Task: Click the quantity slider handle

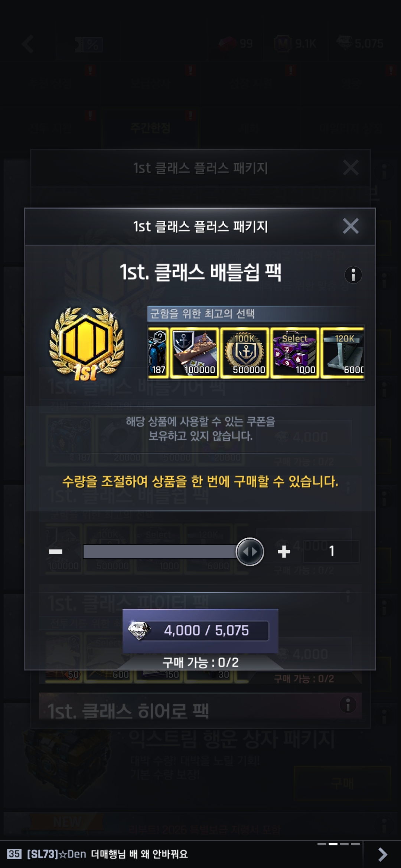Action: 250,552
